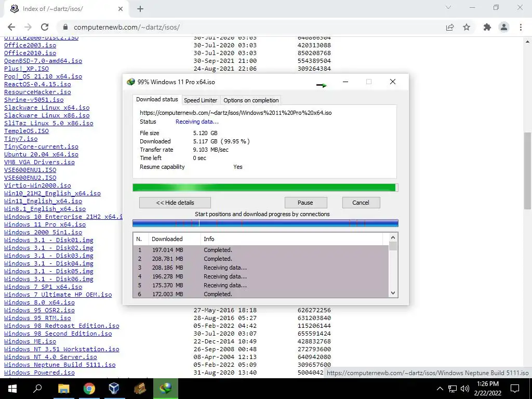
Task: Click Hide details button
Action: coord(175,203)
